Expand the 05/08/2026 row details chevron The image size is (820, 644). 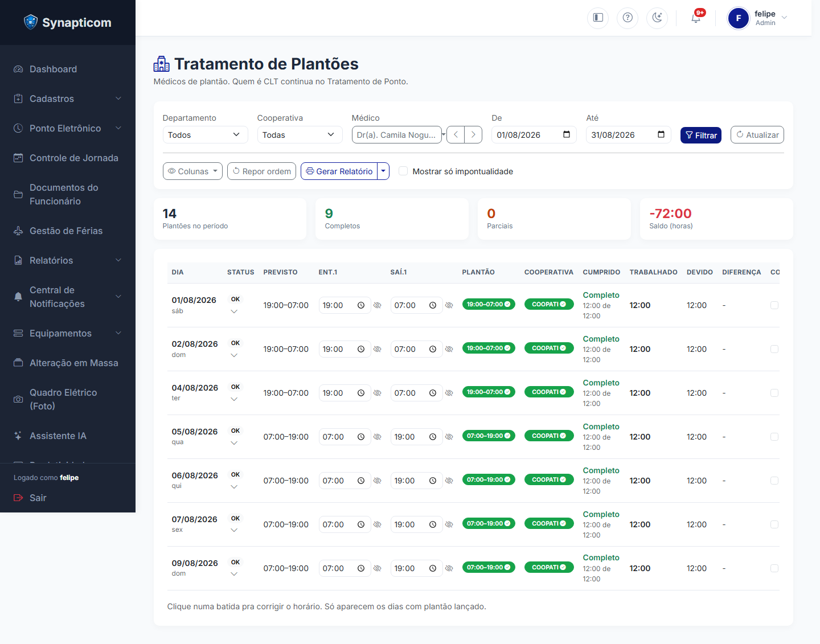point(234,443)
